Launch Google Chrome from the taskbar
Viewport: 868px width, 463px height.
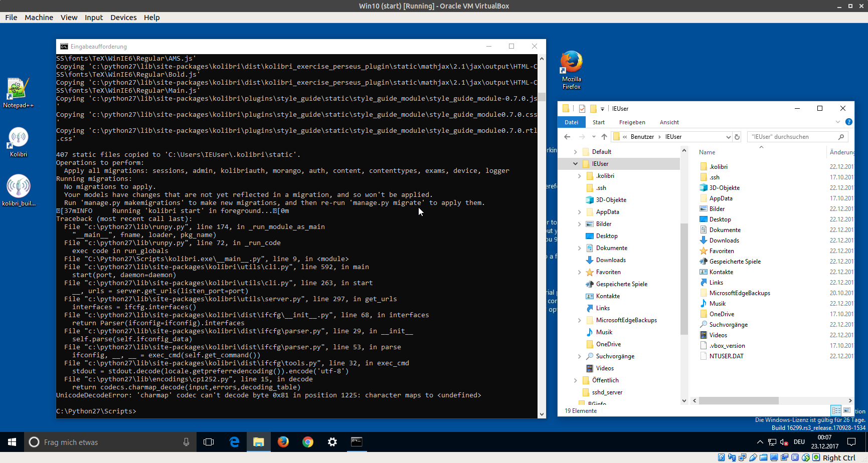pos(307,442)
